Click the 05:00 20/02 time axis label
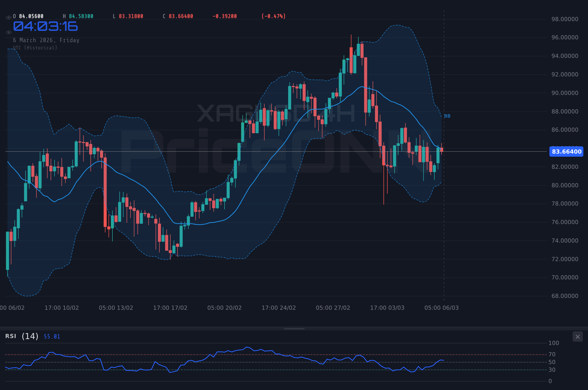588x390 pixels. point(225,308)
